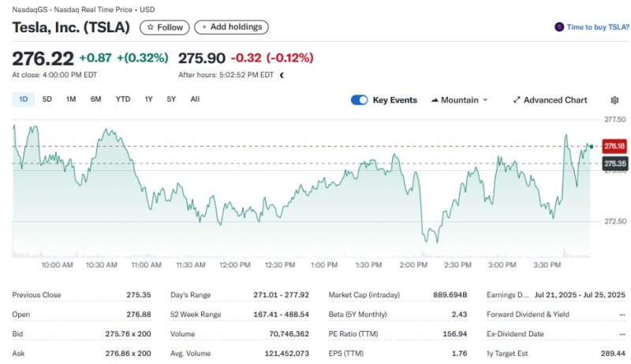Open chart settings gear icon
The width and height of the screenshot is (631, 364).
614,100
